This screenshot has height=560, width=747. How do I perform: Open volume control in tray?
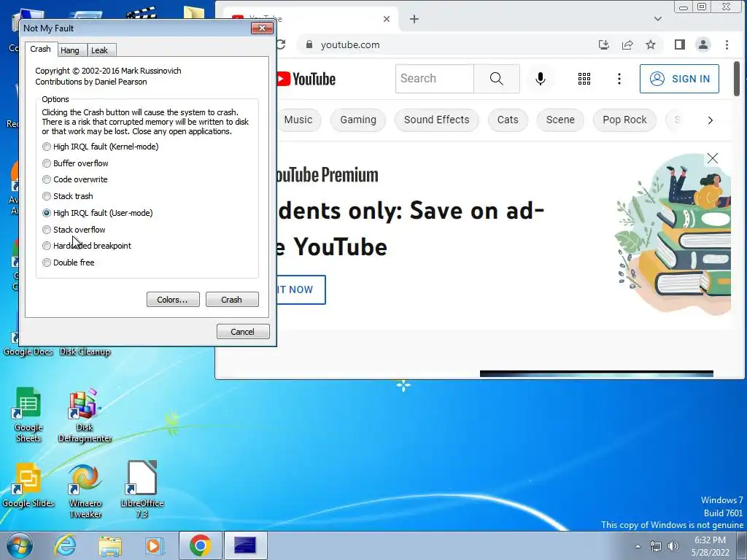[673, 546]
